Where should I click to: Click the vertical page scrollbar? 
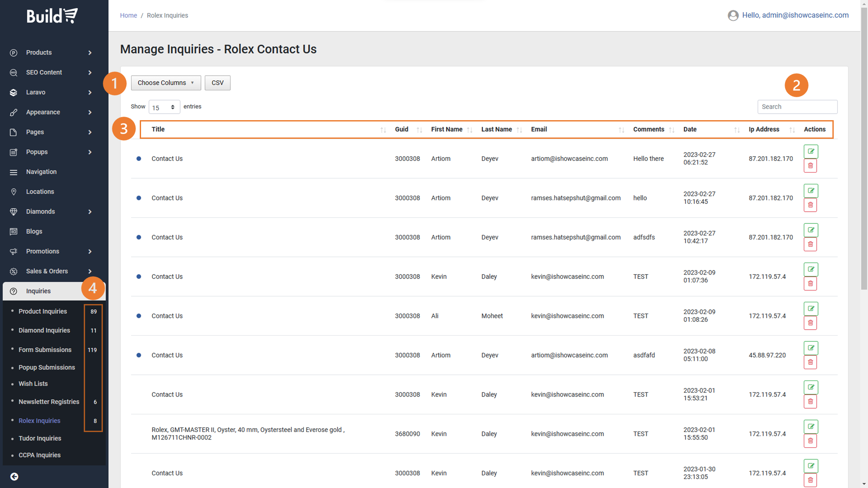pyautogui.click(x=864, y=147)
